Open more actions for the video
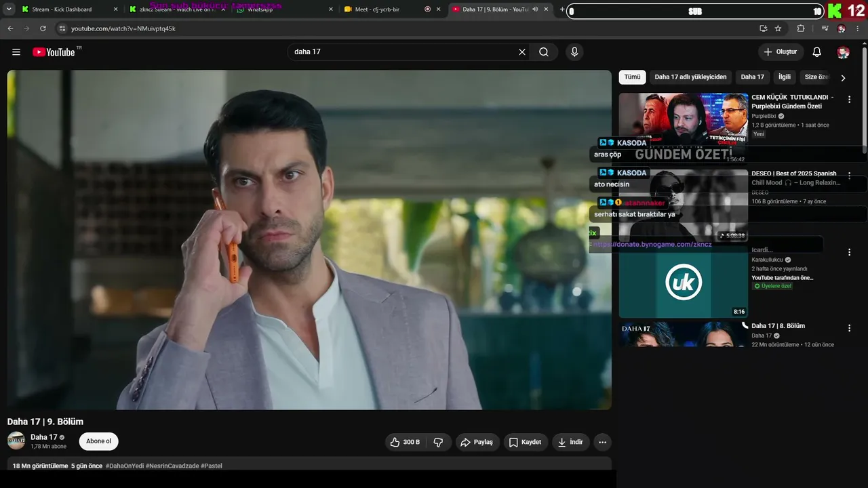 [602, 442]
